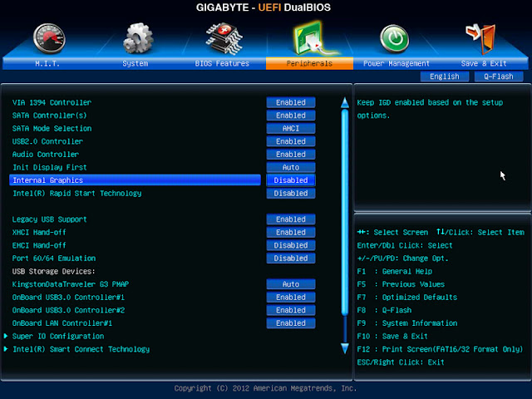Click the Save & Exit door icon
The height and width of the screenshot is (399, 532).
480,38
